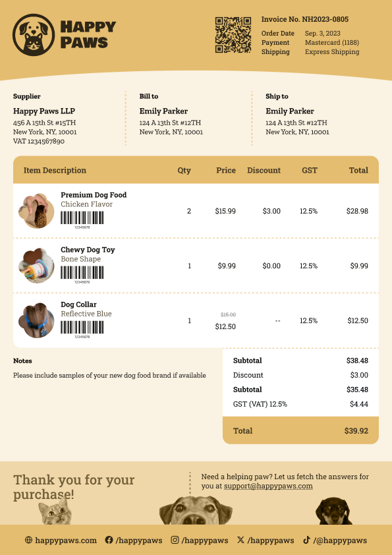The image size is (392, 555).
Task: Open the support@happypaws.com email link
Action: pos(268,486)
